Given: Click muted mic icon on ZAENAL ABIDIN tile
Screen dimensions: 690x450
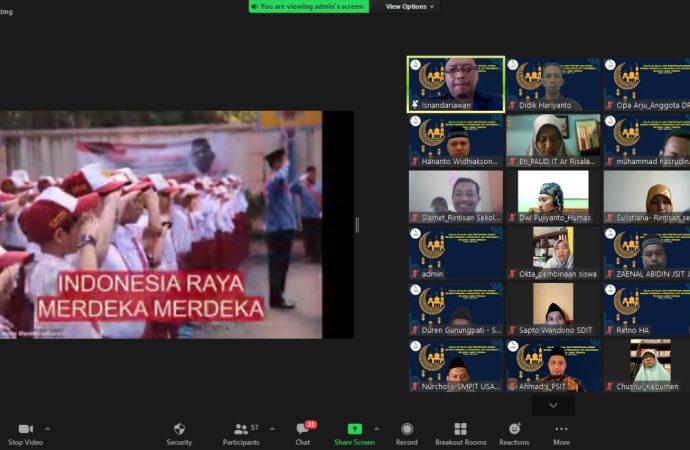Looking at the screenshot, I should click(x=609, y=274).
